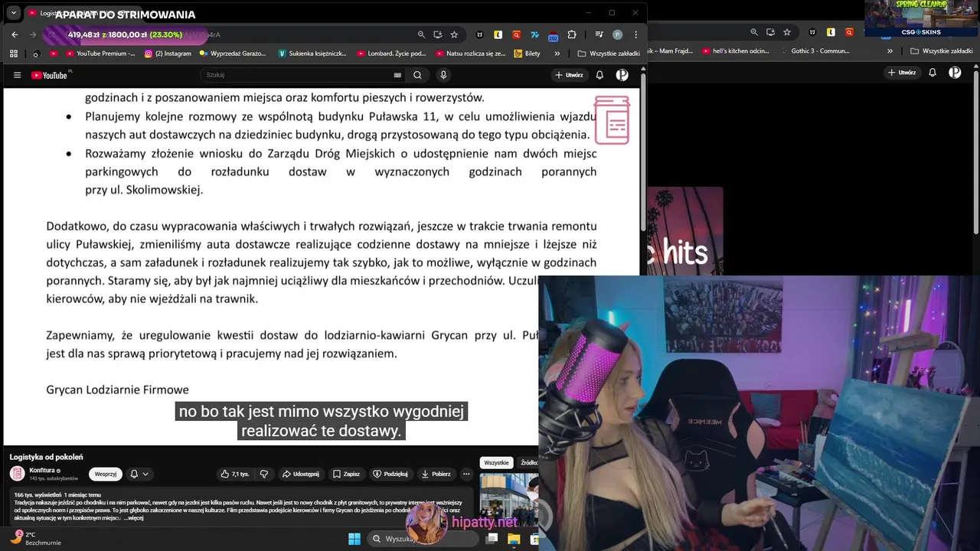Click the Udostępnij share button
The width and height of the screenshot is (980, 551).
click(x=301, y=474)
